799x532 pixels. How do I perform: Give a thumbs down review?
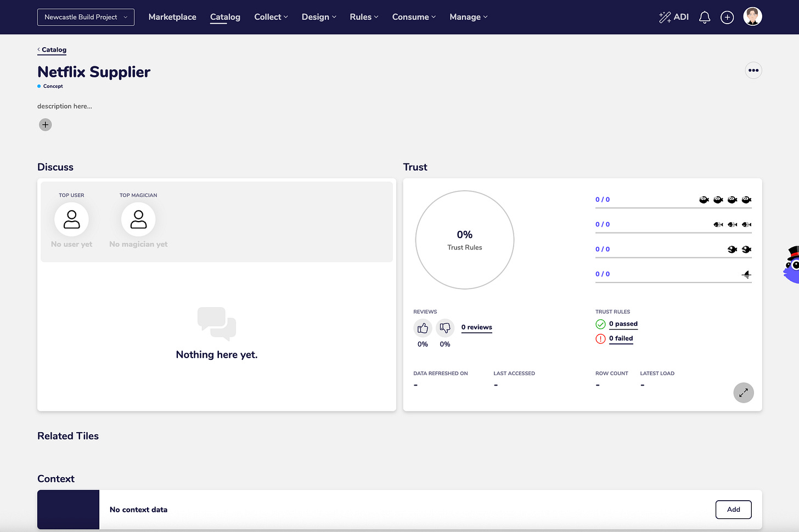coord(445,328)
